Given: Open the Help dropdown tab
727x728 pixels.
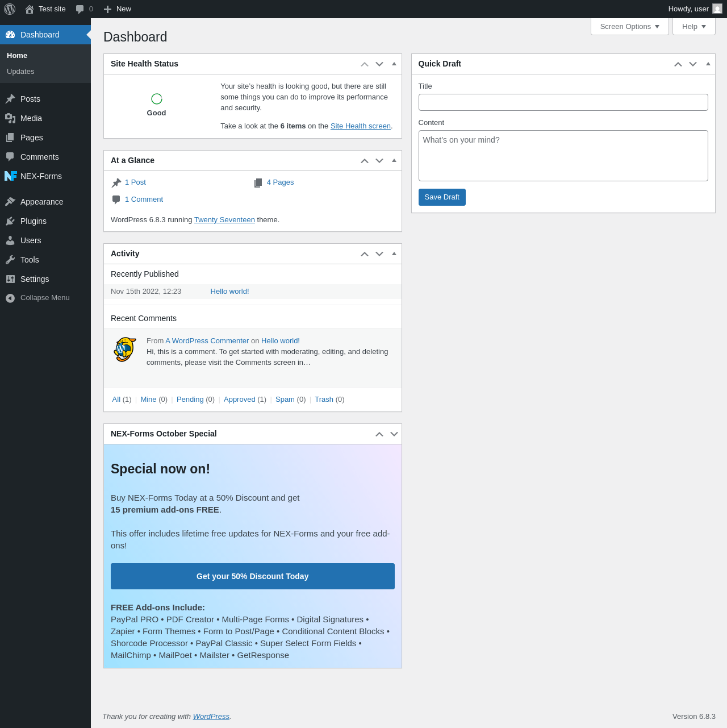Looking at the screenshot, I should coord(694,27).
